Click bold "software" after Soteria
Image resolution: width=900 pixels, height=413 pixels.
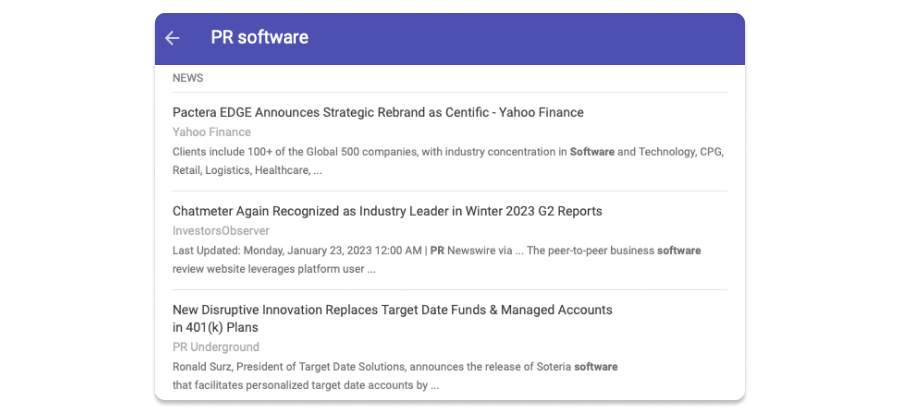coord(595,366)
